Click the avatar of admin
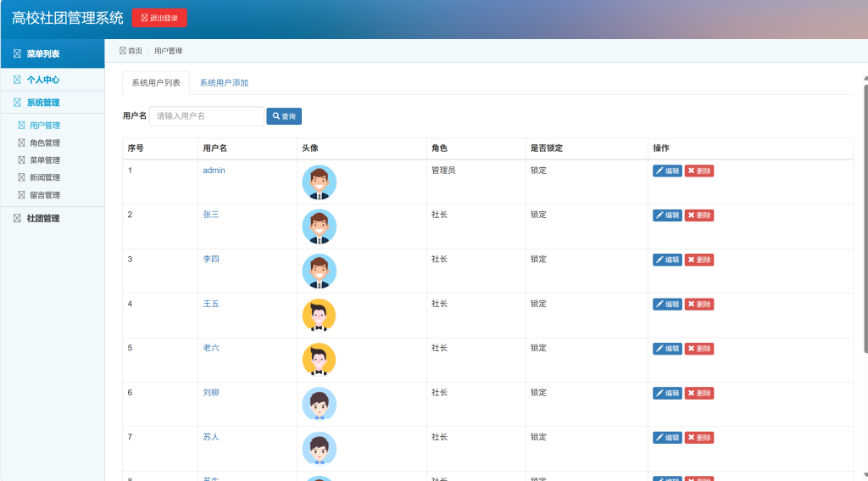Viewport: 868px width, 481px height. tap(320, 182)
